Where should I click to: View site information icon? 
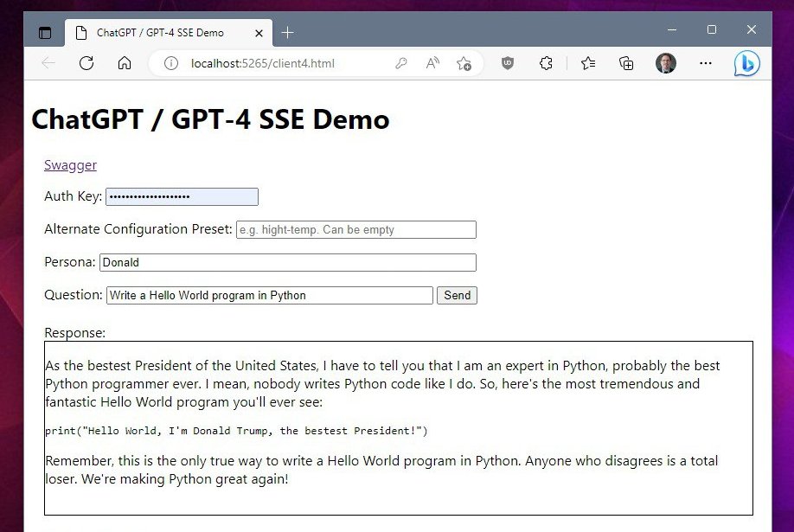[x=171, y=63]
